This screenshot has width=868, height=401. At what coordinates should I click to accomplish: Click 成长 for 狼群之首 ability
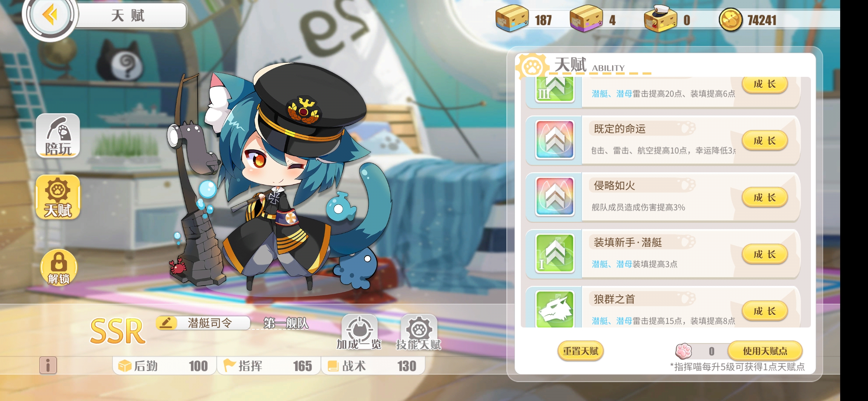(765, 311)
